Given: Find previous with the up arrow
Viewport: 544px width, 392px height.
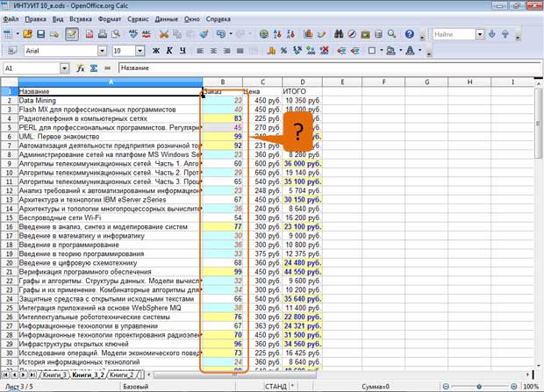Looking at the screenshot, I should coord(505,34).
